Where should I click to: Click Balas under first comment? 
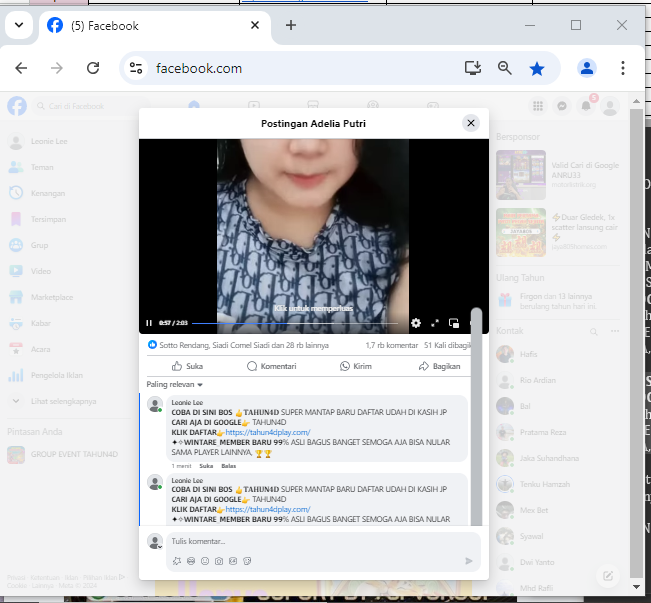tap(228, 466)
